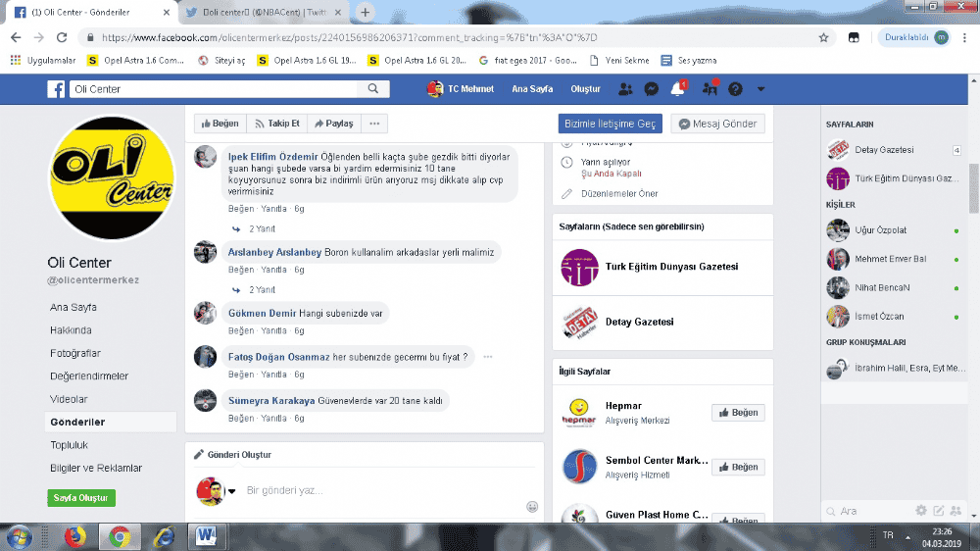Click Beğen button on page

point(220,124)
